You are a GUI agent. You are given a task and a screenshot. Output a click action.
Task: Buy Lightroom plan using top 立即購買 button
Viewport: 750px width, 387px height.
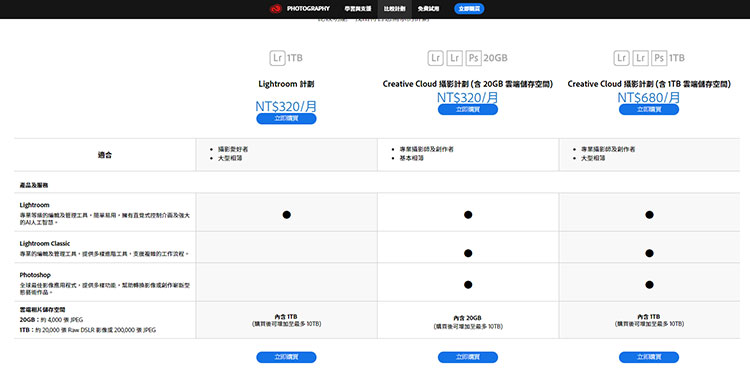286,119
